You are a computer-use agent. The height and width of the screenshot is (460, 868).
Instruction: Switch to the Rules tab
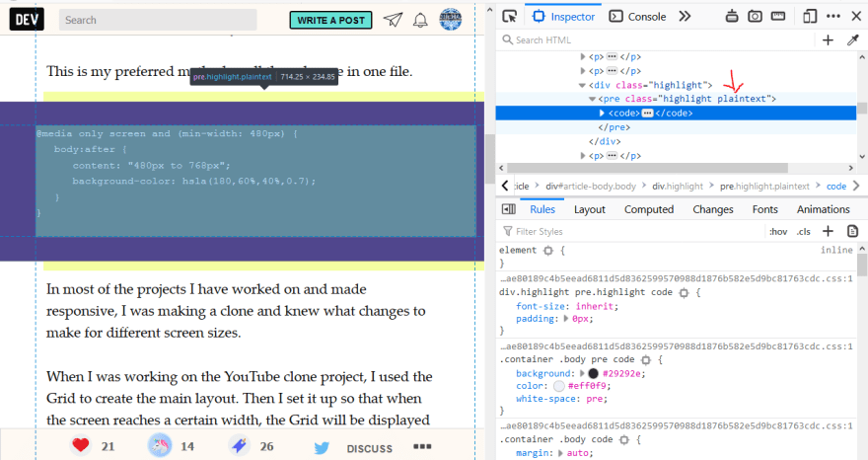(542, 209)
